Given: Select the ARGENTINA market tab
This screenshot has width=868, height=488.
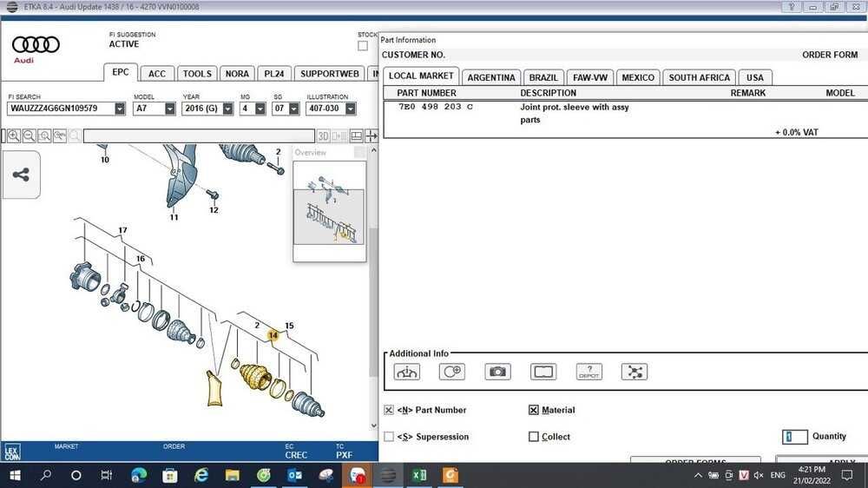Looking at the screenshot, I should (x=491, y=77).
